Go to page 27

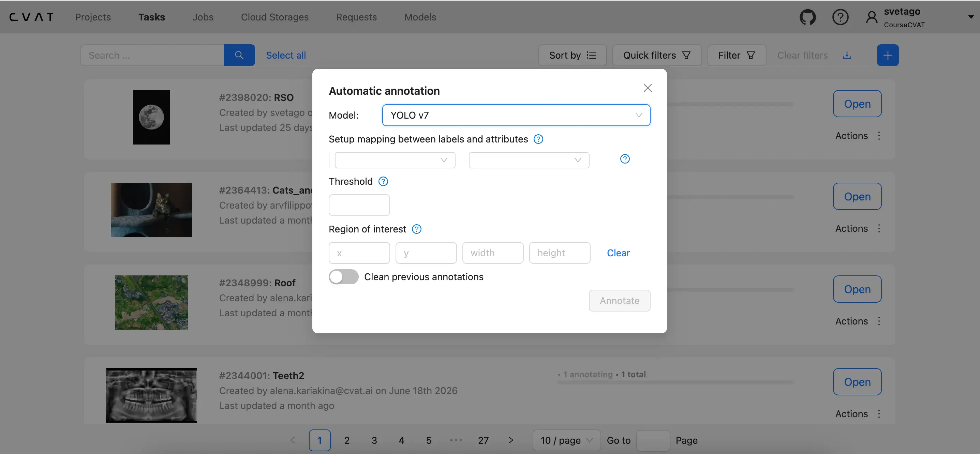tap(483, 440)
